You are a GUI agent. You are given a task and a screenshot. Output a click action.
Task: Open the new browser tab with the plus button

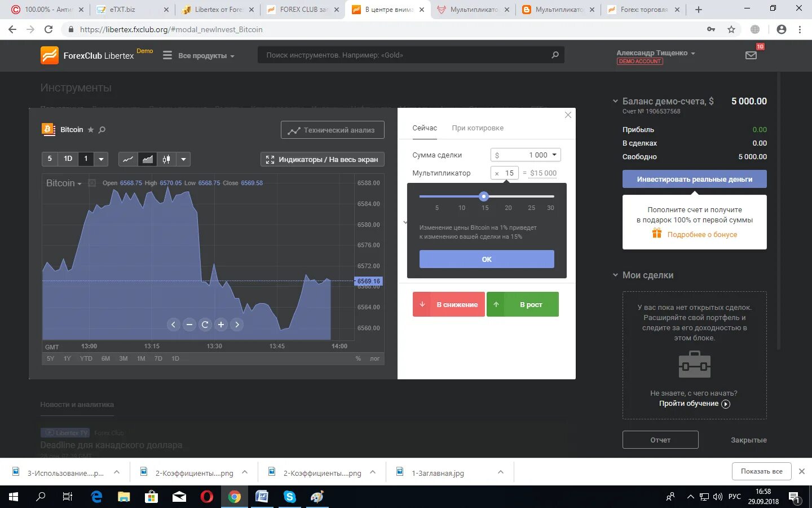(699, 10)
